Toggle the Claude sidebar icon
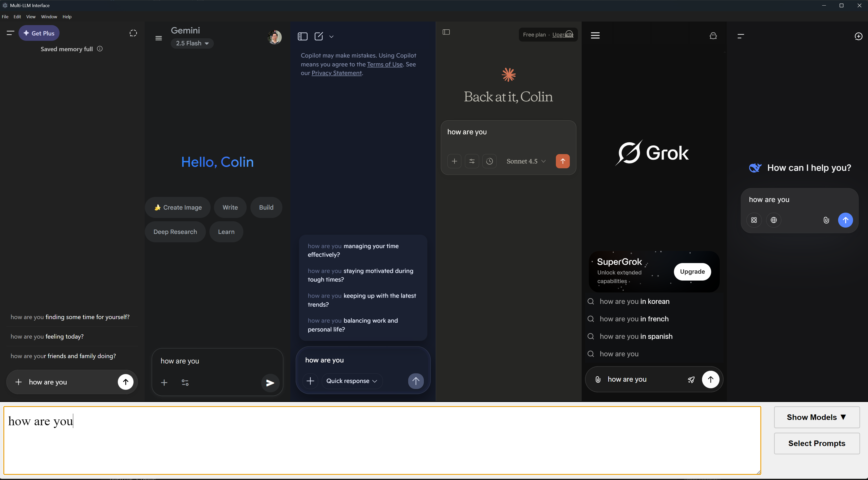The width and height of the screenshot is (868, 480). coord(446,32)
